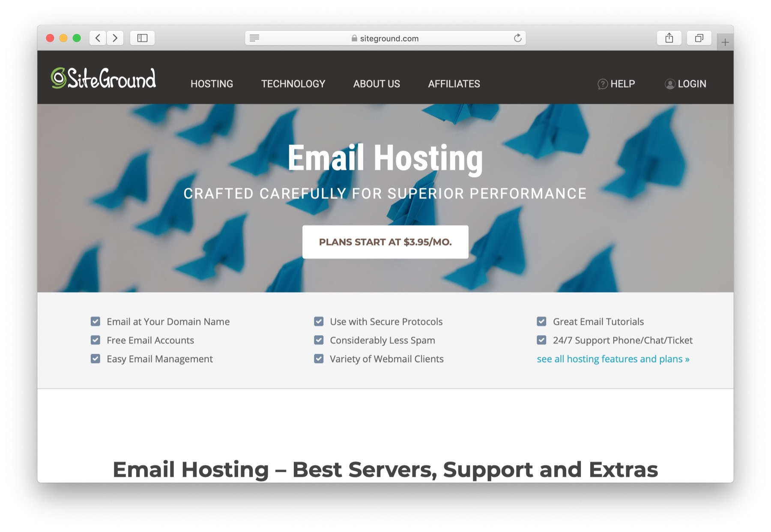
Task: Click checkbox beside Variety of Webmail Clients
Action: click(319, 359)
